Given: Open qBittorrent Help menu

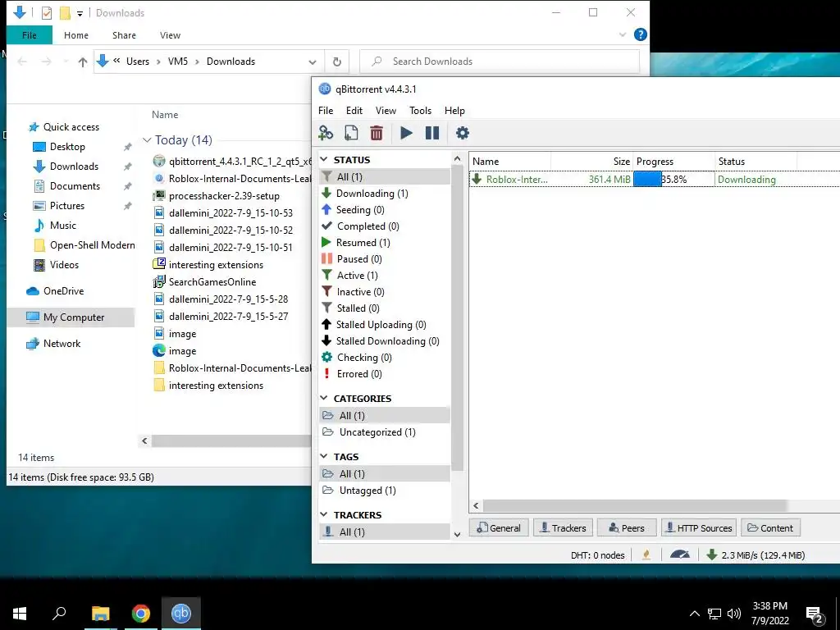Looking at the screenshot, I should (454, 111).
